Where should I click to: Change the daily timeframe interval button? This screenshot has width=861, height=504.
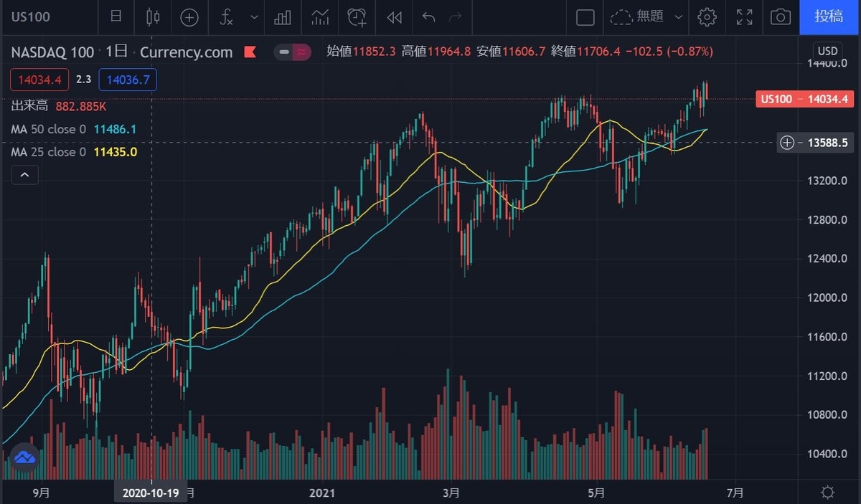116,17
